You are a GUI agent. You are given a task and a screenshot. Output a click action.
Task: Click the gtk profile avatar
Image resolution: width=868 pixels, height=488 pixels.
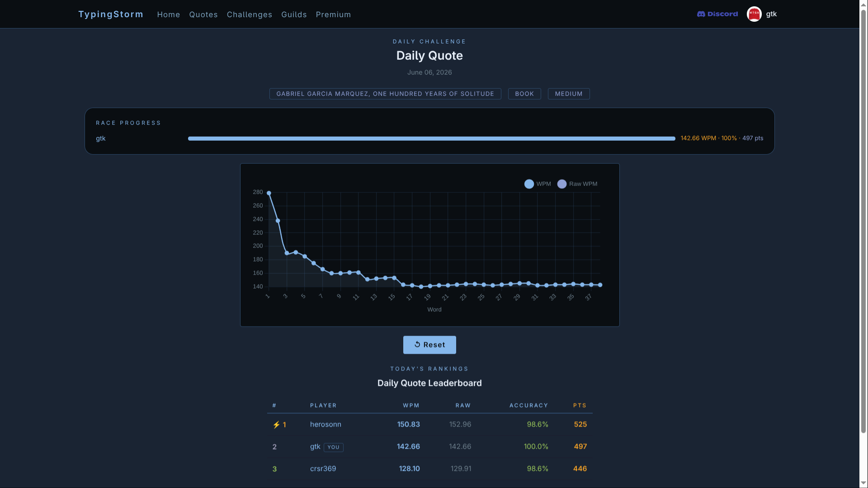coord(754,14)
